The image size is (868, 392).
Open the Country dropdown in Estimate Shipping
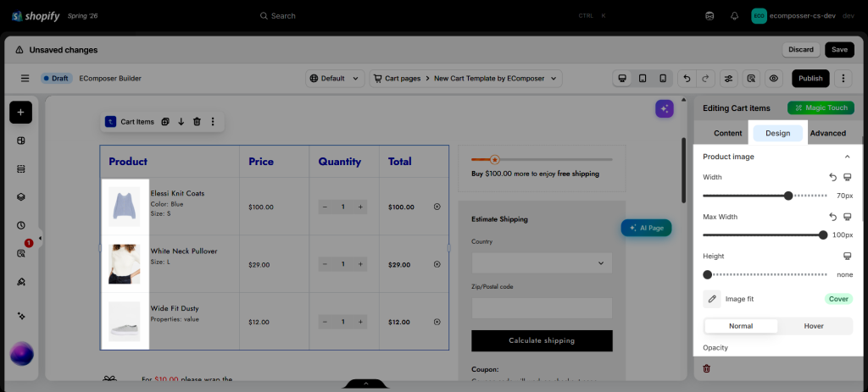click(542, 263)
